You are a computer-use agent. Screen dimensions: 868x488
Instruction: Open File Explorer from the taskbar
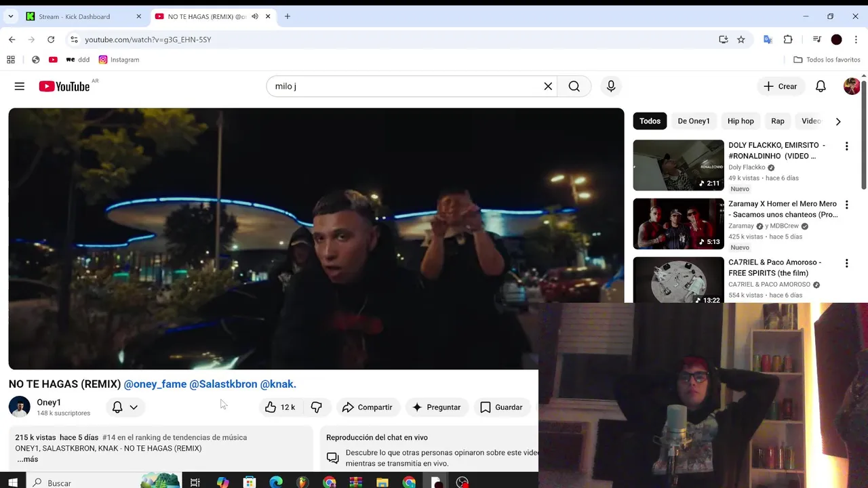click(382, 482)
